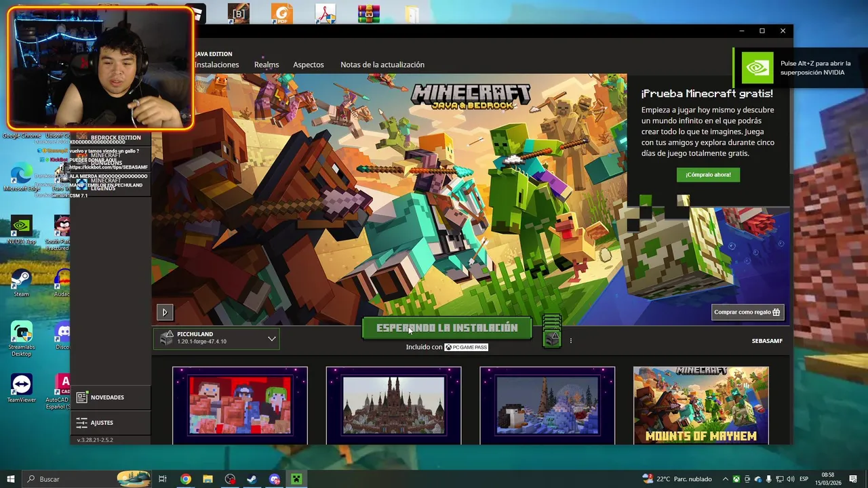Image resolution: width=868 pixels, height=488 pixels.
Task: Open Streamlabs Desktop shortcut
Action: [x=21, y=339]
